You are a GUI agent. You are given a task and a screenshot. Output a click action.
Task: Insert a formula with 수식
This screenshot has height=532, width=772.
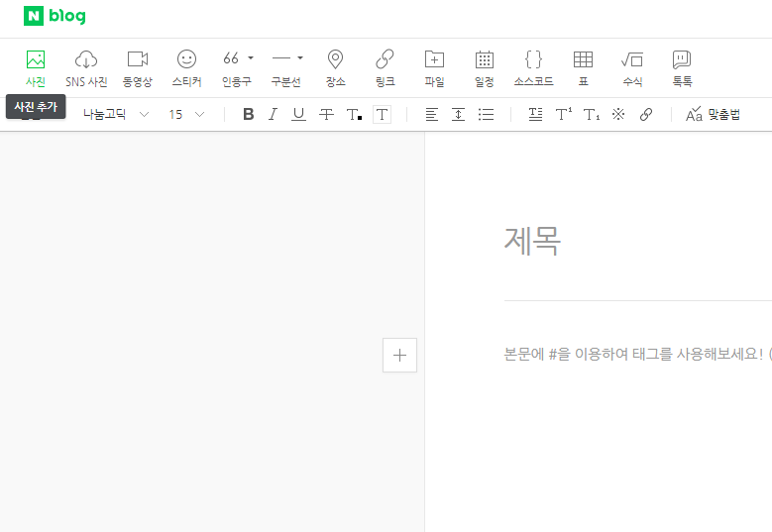pyautogui.click(x=632, y=68)
